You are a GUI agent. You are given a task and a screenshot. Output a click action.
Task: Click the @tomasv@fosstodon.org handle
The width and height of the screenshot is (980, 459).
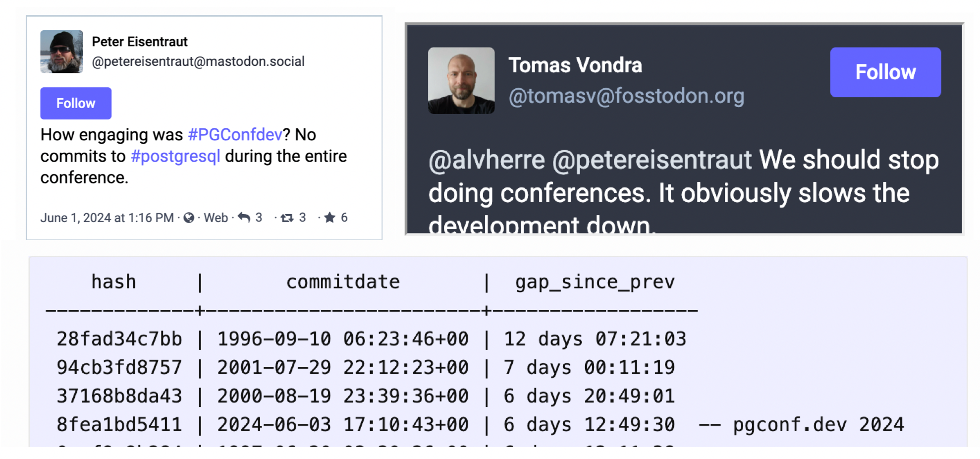click(626, 96)
